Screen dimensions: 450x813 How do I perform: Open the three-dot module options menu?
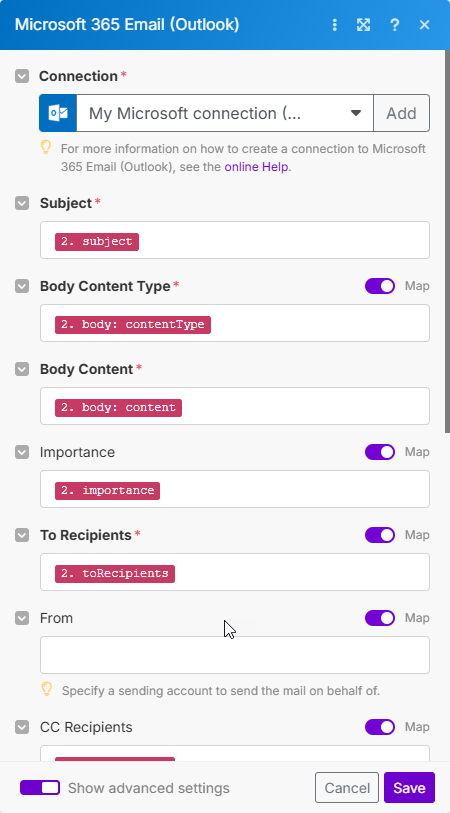point(335,24)
